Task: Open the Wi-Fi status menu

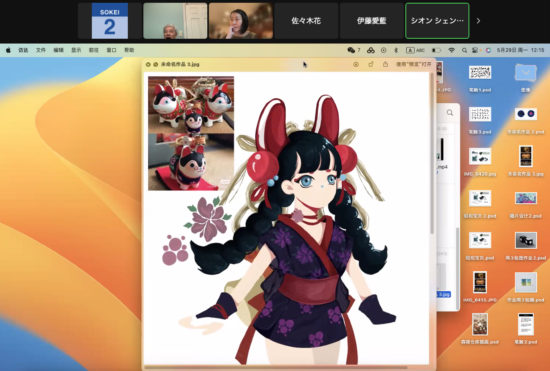Action: pos(451,50)
